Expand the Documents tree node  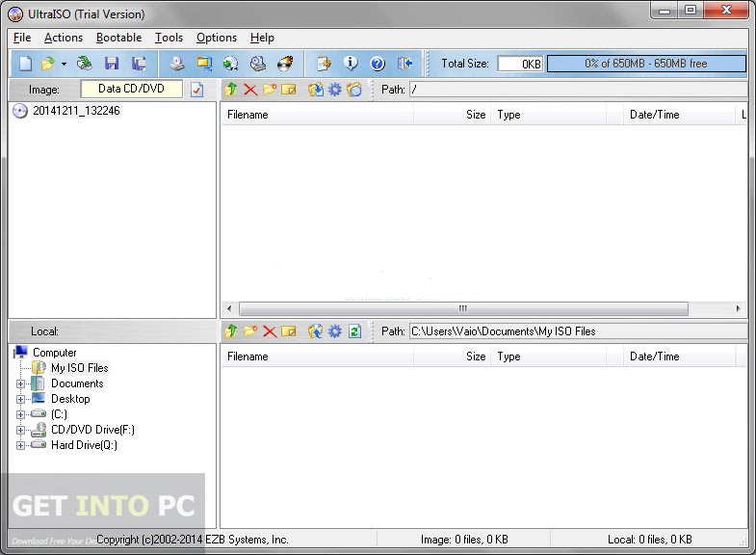pos(20,383)
